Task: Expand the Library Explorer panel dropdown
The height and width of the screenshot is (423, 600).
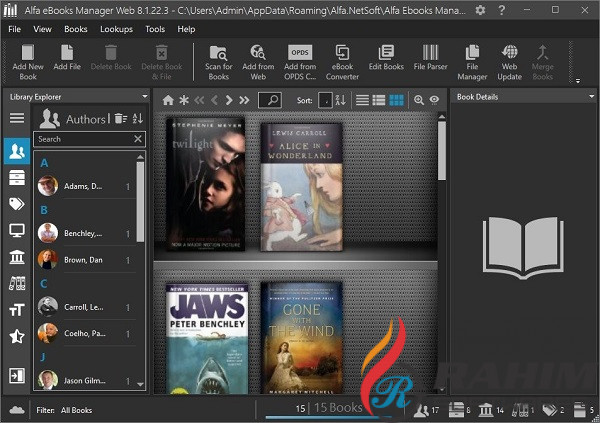Action: coord(145,96)
